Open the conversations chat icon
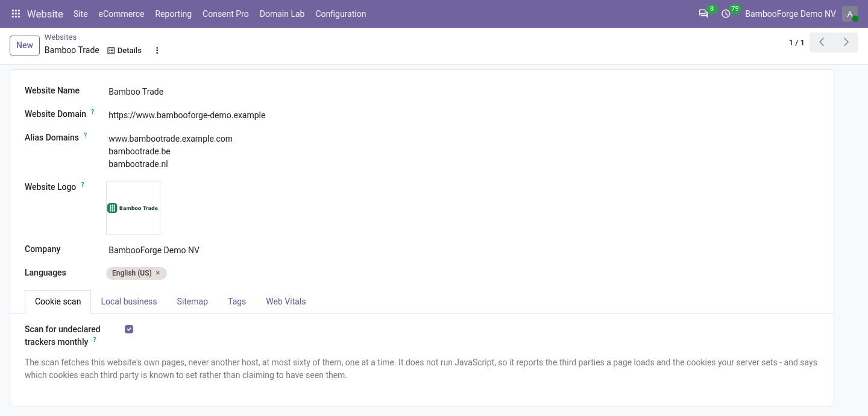The height and width of the screenshot is (416, 868). (703, 14)
